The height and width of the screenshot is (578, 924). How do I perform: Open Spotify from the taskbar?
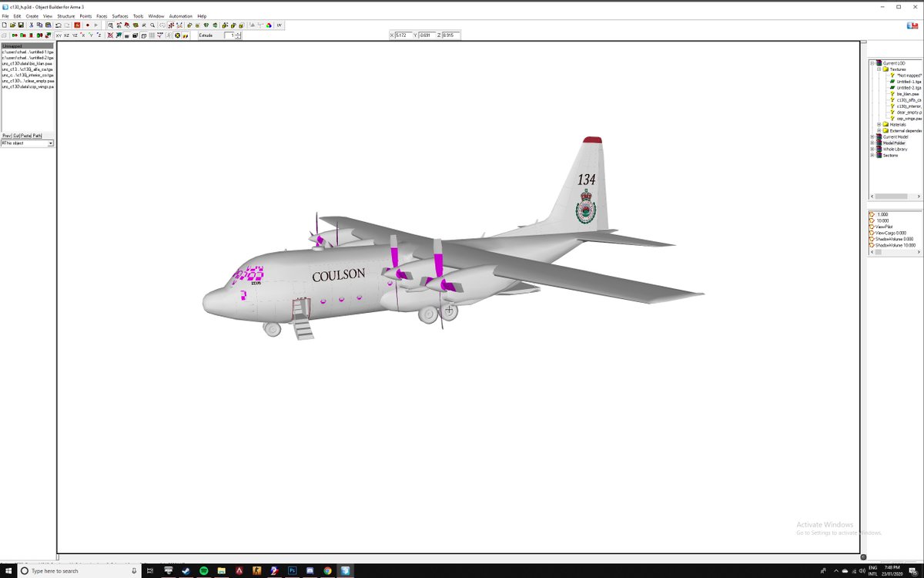coord(204,571)
